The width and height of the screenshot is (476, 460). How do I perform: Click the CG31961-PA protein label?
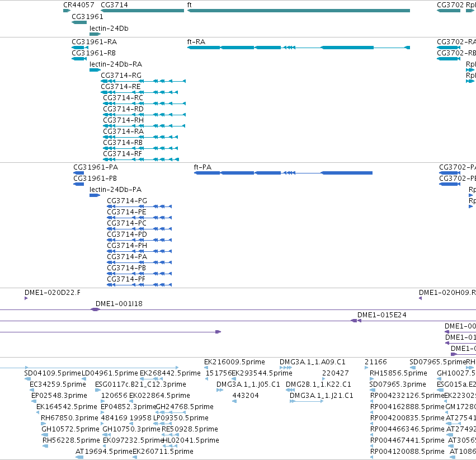[96, 167]
